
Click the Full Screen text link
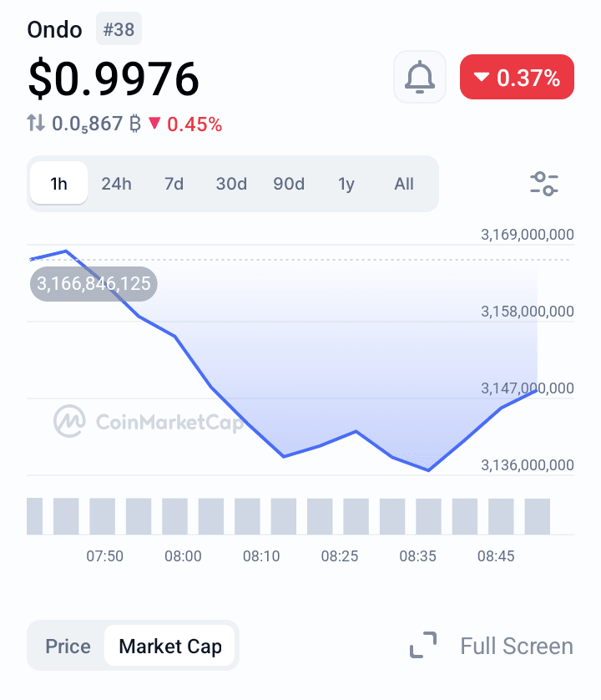pos(517,646)
